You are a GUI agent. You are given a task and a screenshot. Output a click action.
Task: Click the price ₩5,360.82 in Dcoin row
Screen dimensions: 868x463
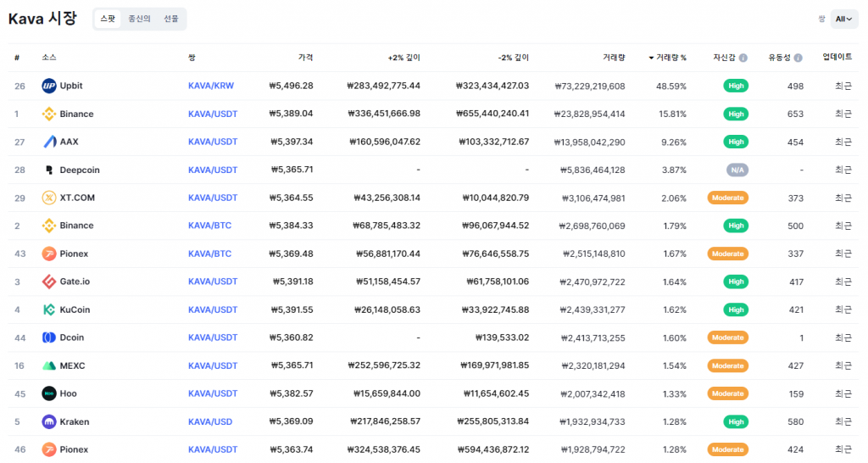click(x=292, y=337)
